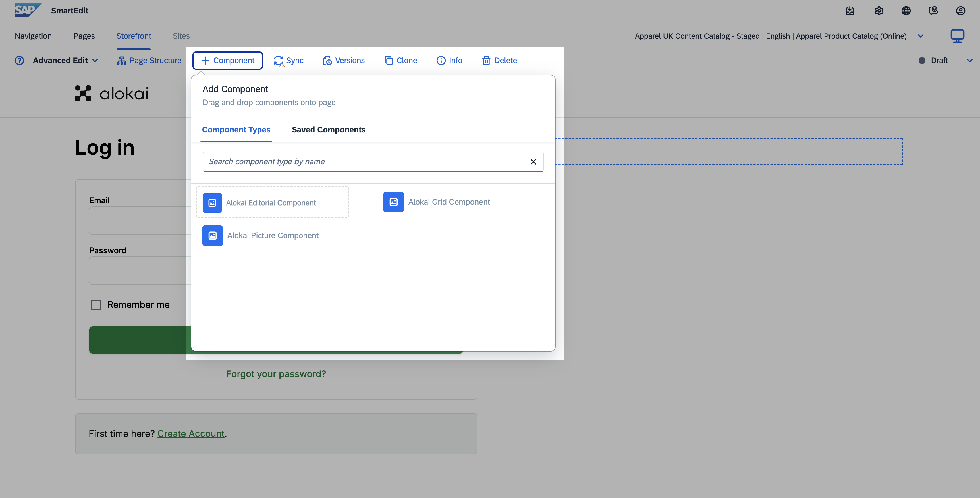
Task: Click the Create Account link
Action: (x=191, y=434)
